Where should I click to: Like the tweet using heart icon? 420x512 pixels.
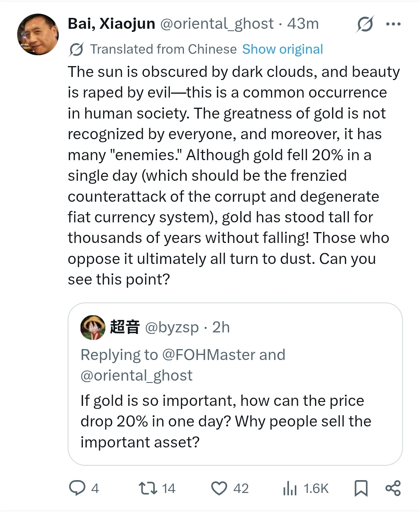(219, 488)
